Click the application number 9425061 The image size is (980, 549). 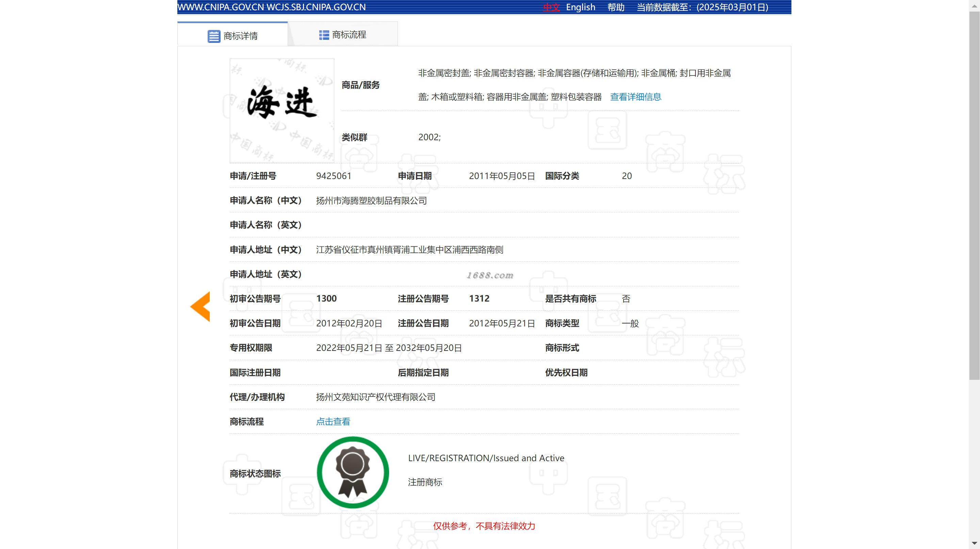[333, 176]
